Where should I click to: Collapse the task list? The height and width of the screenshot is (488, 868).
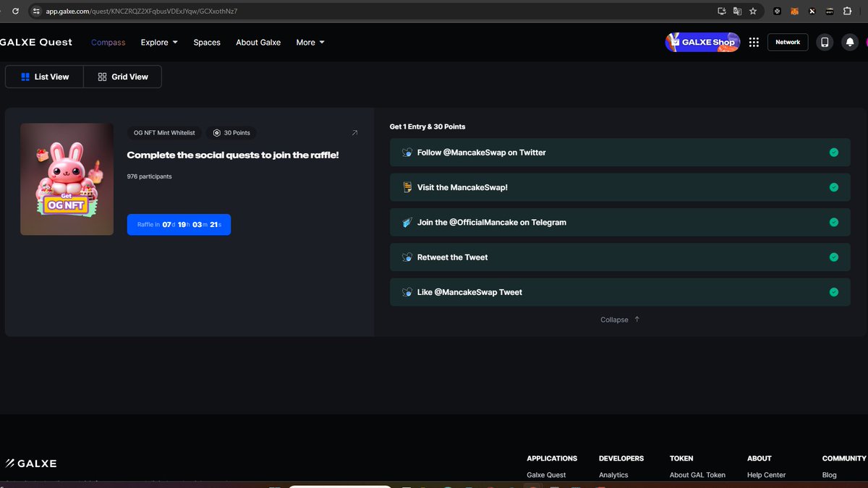(x=620, y=320)
